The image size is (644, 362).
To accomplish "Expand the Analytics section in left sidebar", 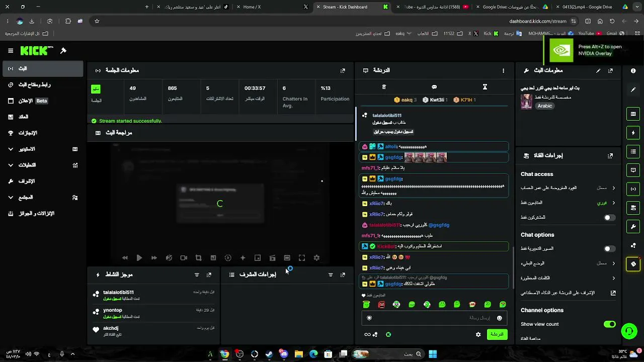I will click(43, 165).
